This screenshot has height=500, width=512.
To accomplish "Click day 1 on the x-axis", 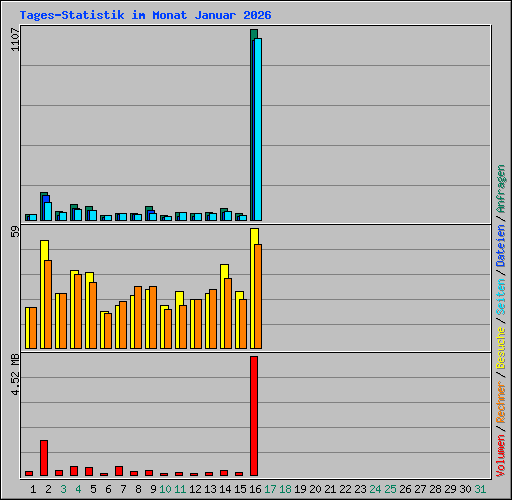I will (33, 489).
